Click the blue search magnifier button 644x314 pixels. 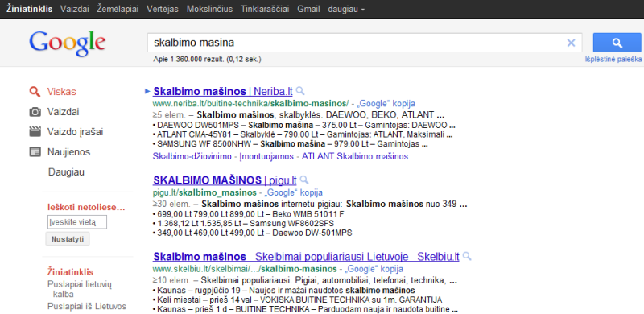pos(617,43)
